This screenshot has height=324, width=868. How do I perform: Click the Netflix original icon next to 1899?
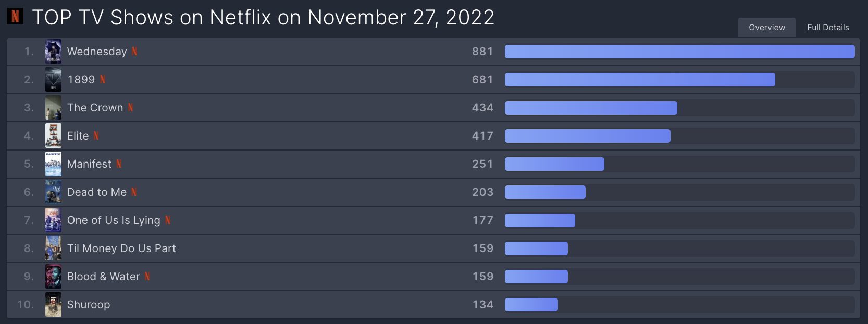point(103,79)
